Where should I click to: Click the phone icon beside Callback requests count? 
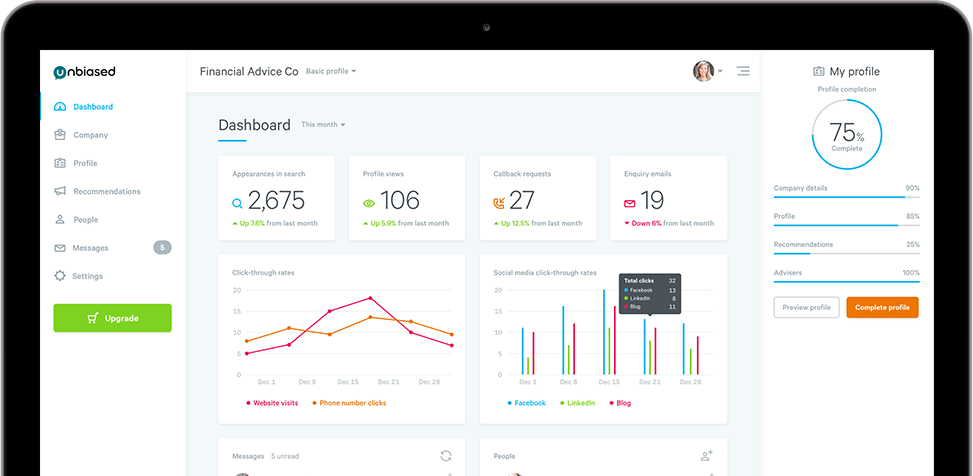[499, 203]
